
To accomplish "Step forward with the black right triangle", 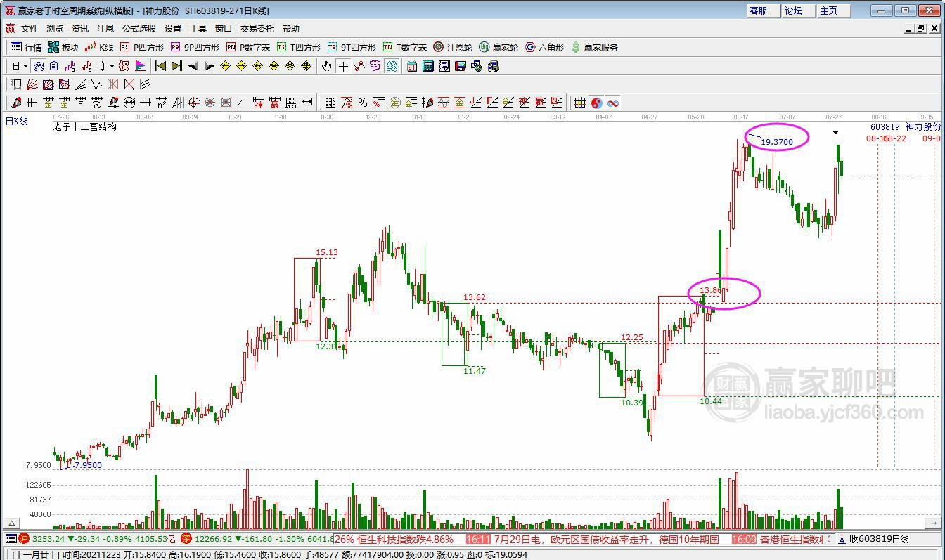I will (x=209, y=66).
